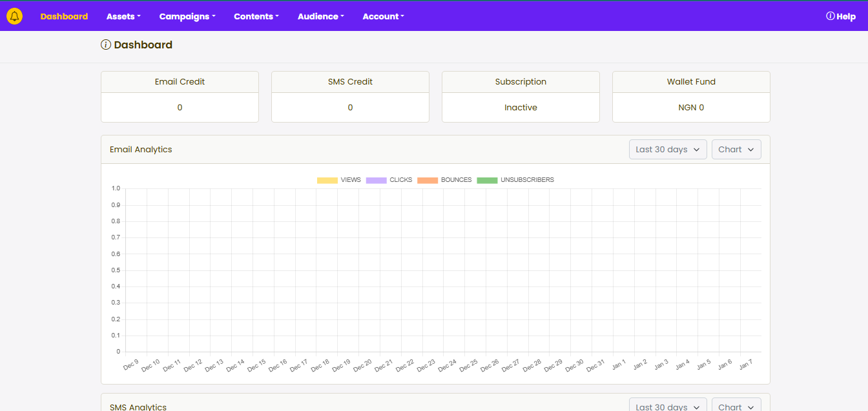This screenshot has width=868, height=411.
Task: Click the NGN 0 wallet value
Action: coord(691,108)
